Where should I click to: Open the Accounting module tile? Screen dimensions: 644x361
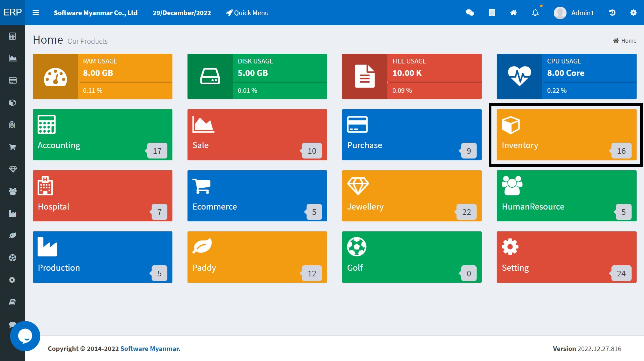tap(103, 135)
